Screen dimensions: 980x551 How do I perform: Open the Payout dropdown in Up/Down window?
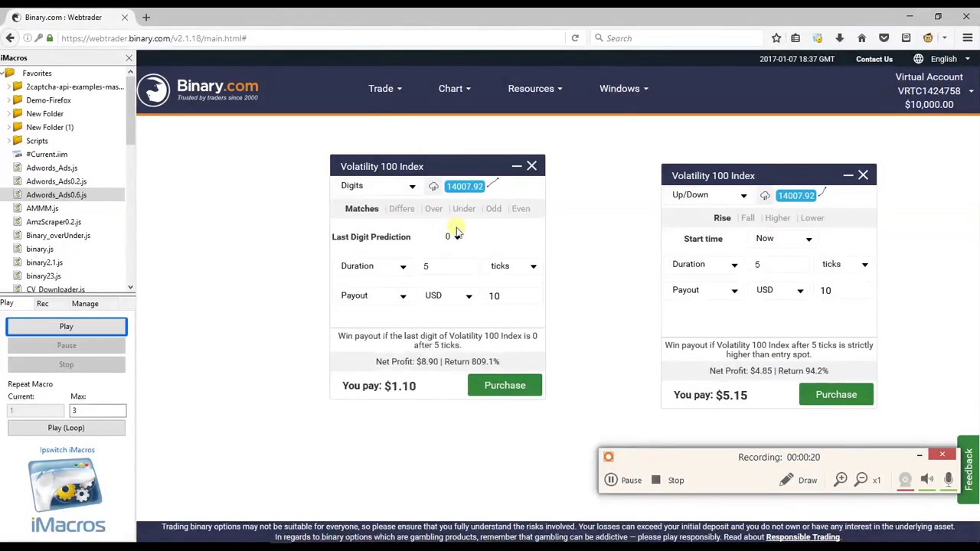click(705, 290)
